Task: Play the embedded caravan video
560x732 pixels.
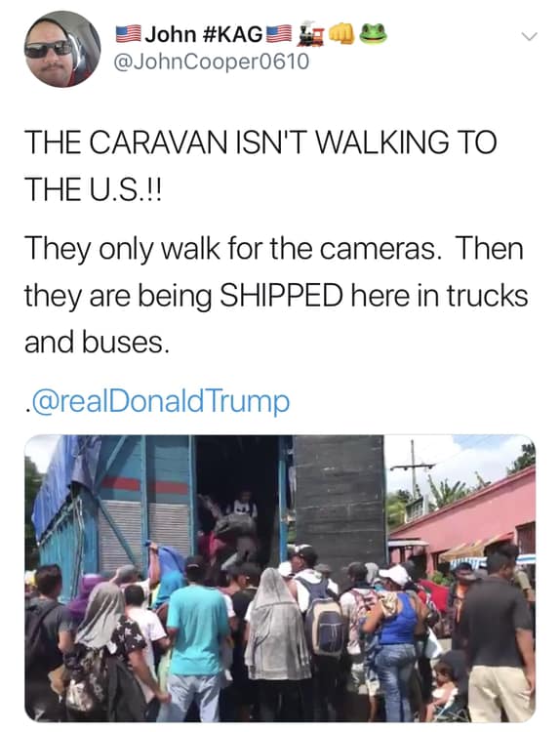Action: pyautogui.click(x=280, y=578)
